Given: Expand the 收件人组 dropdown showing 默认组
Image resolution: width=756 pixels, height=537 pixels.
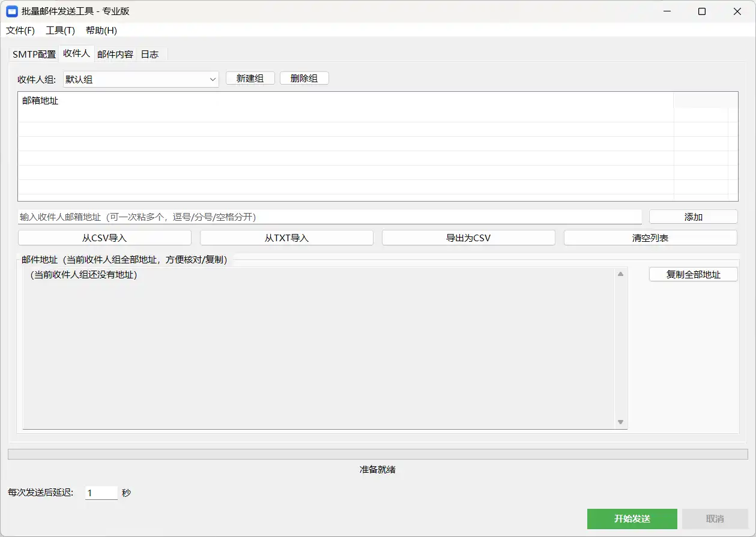Looking at the screenshot, I should 141,79.
